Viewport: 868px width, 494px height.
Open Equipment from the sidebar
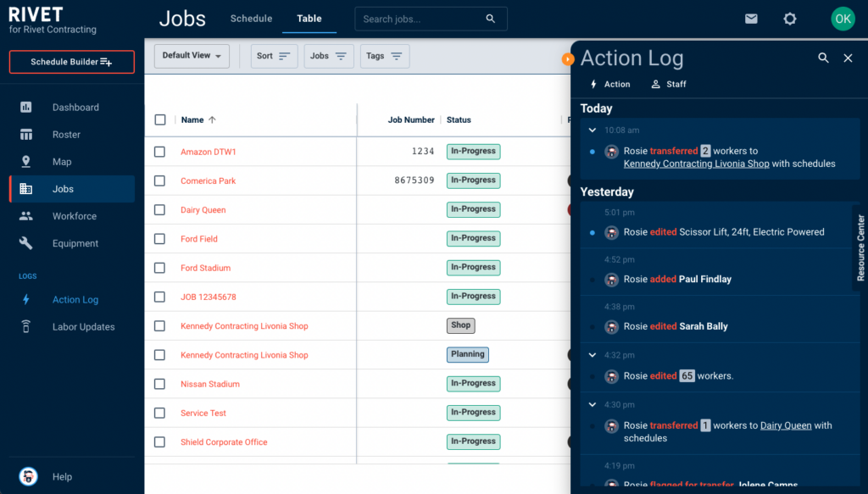(x=72, y=243)
